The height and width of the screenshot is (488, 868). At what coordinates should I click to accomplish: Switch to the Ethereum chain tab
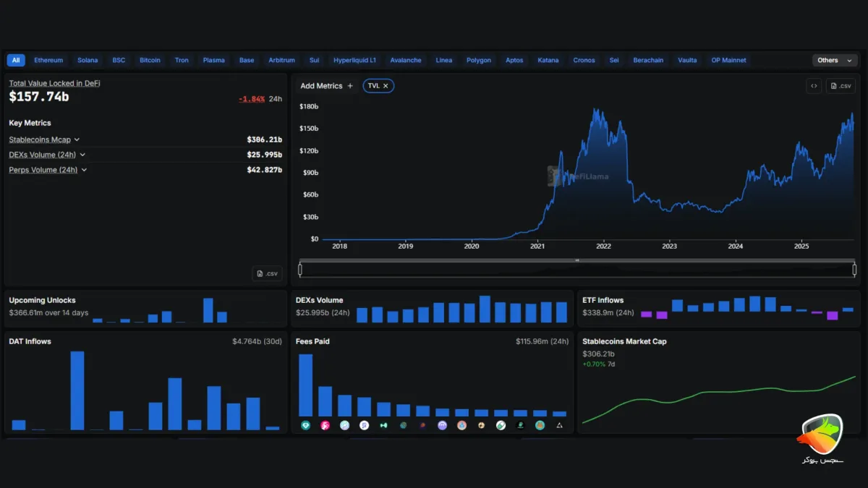48,61
